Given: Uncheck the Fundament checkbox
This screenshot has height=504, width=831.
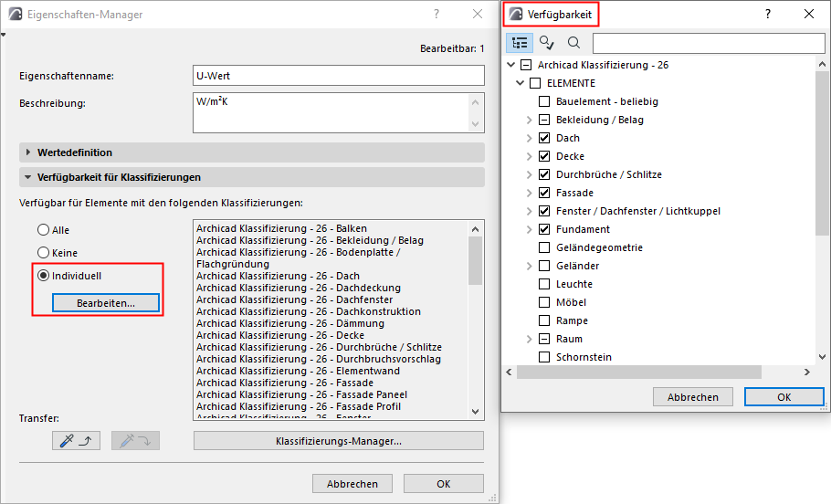Looking at the screenshot, I should pos(544,229).
